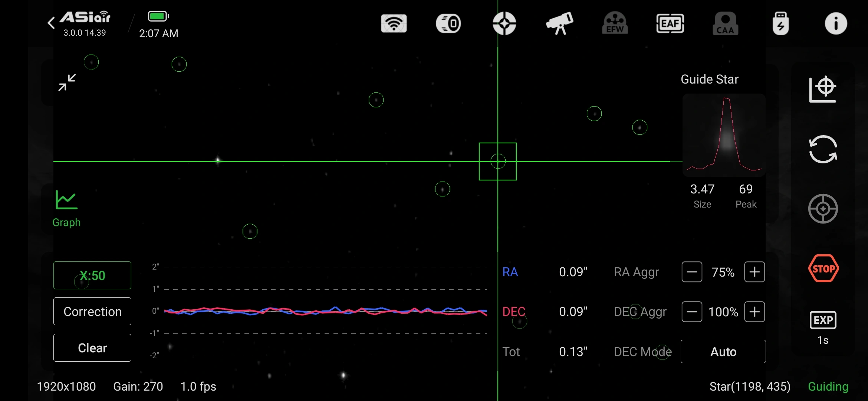
Task: Open the guide scope crosshair settings
Action: pyautogui.click(x=504, y=23)
